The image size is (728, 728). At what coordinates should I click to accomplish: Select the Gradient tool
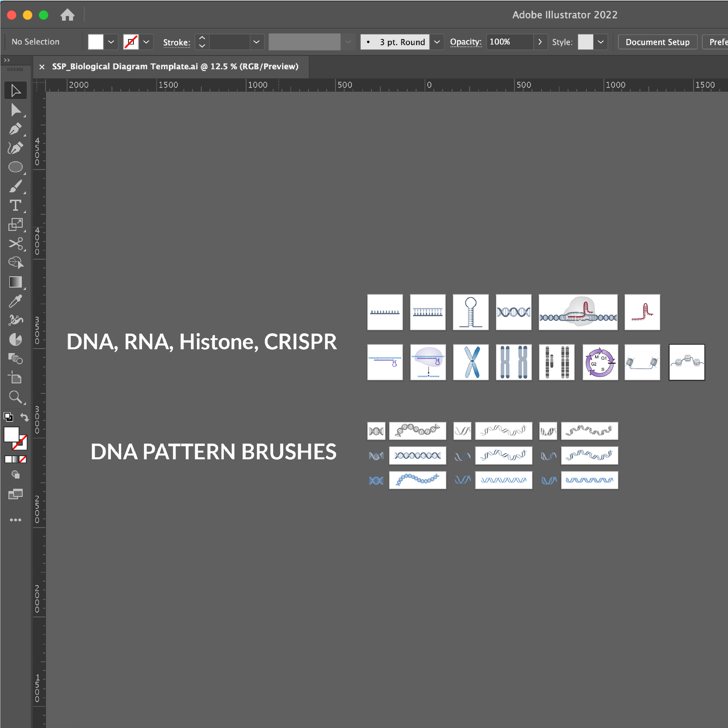click(x=16, y=282)
